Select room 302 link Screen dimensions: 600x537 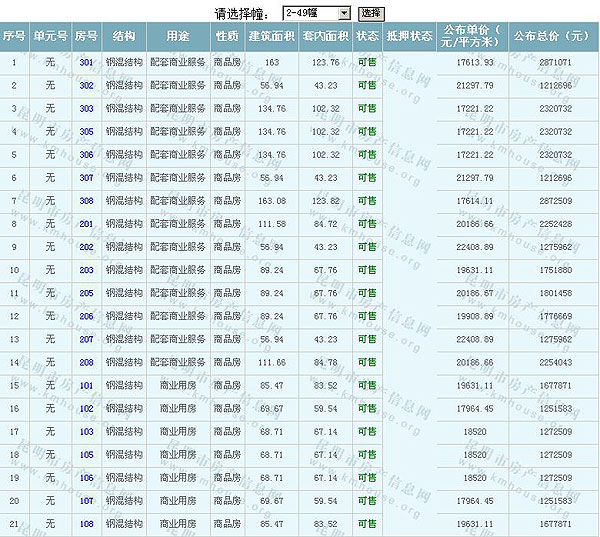86,85
